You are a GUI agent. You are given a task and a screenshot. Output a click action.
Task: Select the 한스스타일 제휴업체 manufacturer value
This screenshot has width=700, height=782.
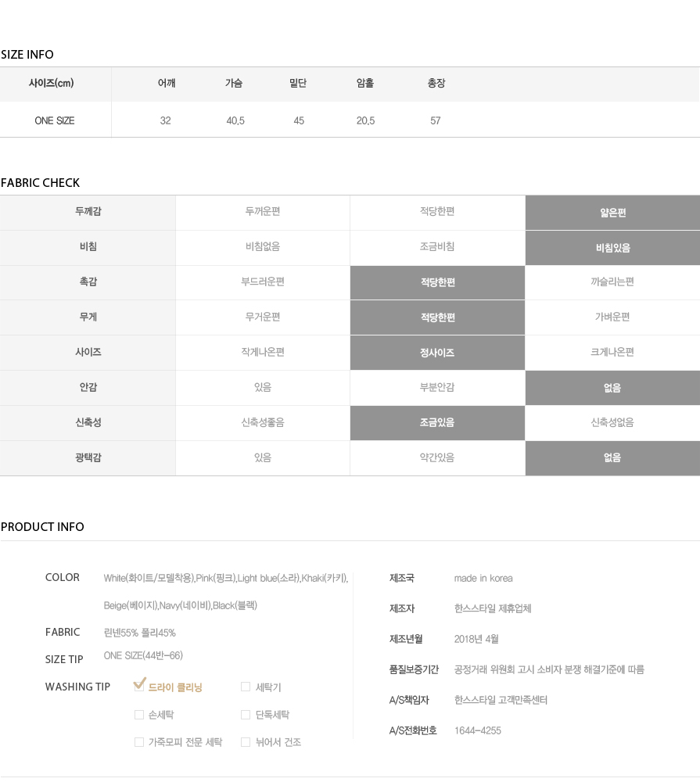(x=493, y=608)
